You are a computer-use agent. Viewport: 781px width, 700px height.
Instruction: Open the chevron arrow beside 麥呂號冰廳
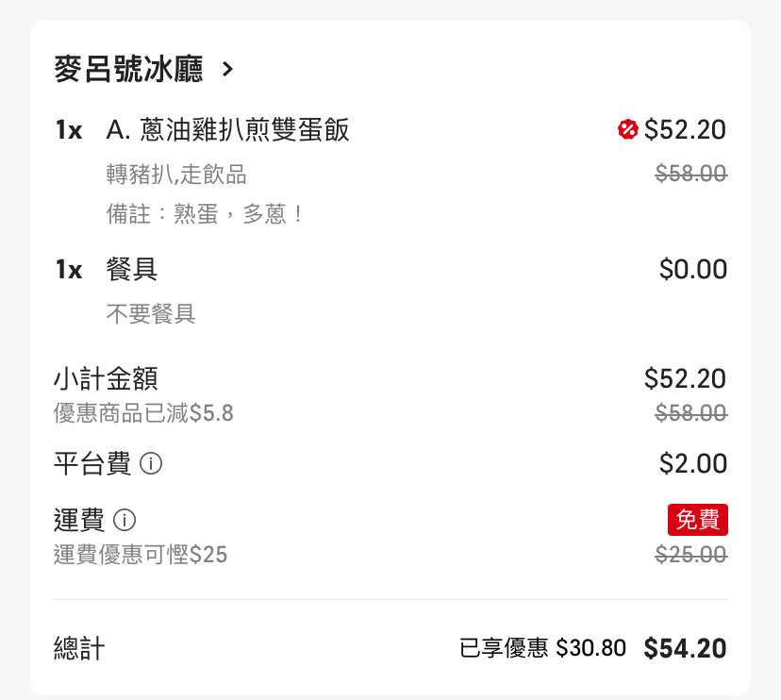227,69
